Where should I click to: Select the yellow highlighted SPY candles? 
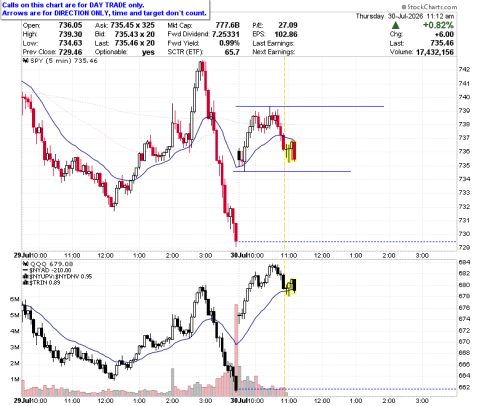pyautogui.click(x=291, y=151)
